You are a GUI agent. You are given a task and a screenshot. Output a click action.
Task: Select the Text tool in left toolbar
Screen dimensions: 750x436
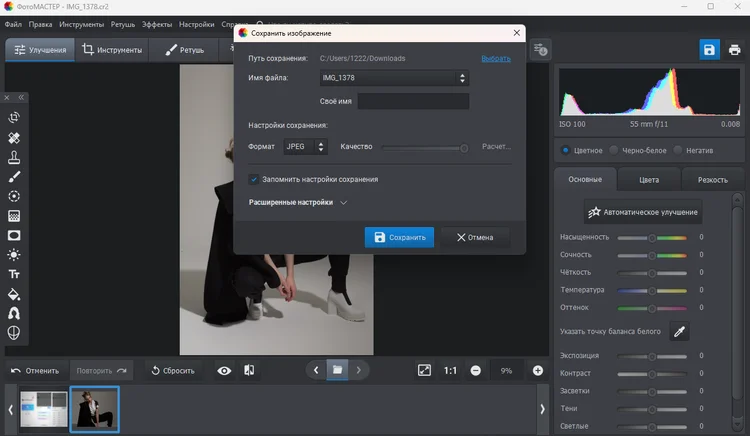(x=14, y=274)
